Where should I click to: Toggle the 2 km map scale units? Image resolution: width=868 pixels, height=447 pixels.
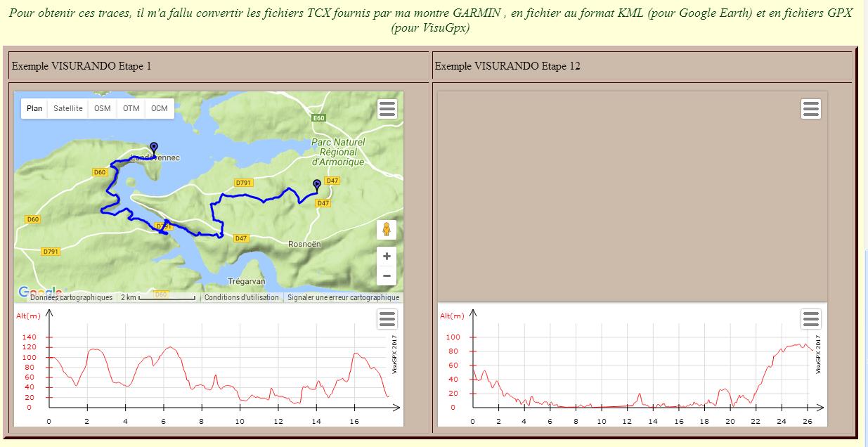[157, 297]
